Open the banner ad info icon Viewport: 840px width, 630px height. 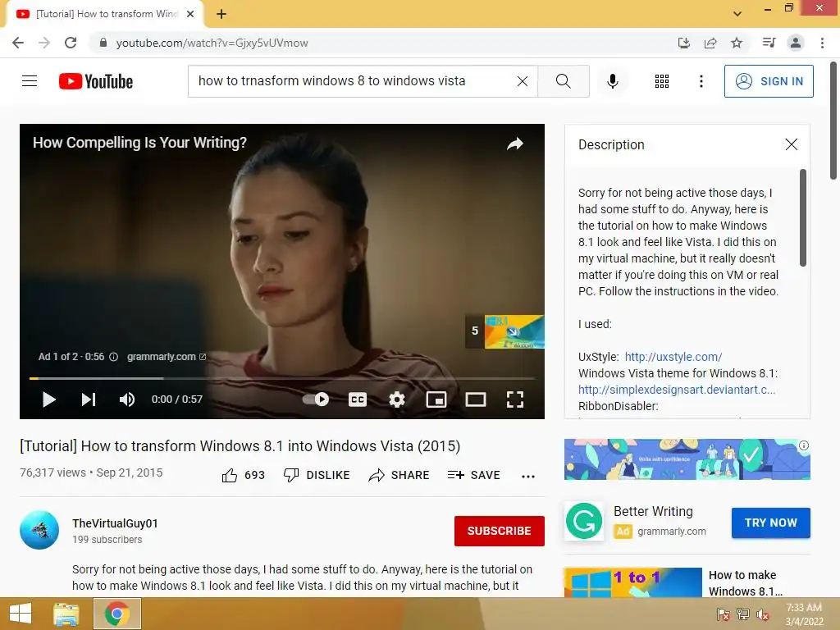coord(804,445)
